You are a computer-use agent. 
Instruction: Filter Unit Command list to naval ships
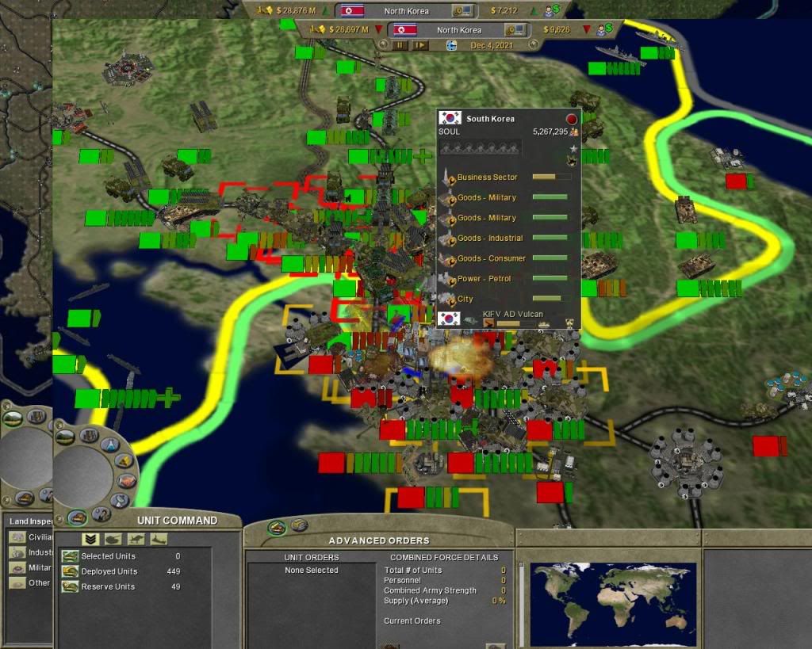(159, 540)
